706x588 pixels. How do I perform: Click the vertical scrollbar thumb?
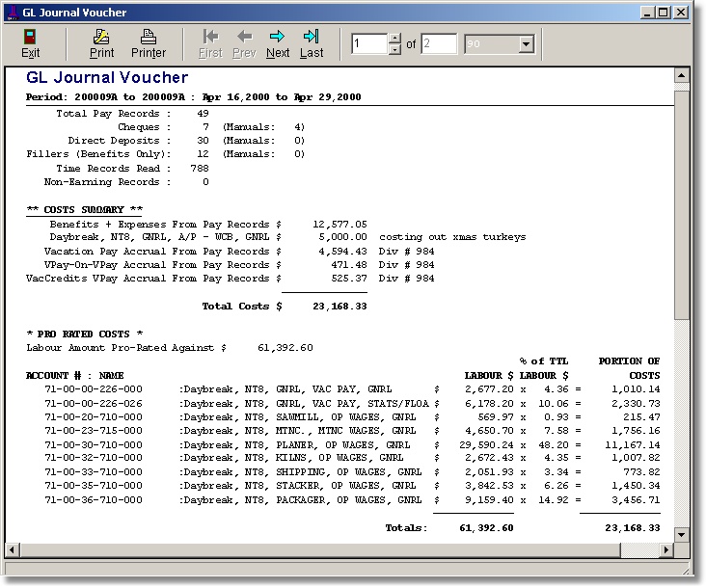point(681,204)
